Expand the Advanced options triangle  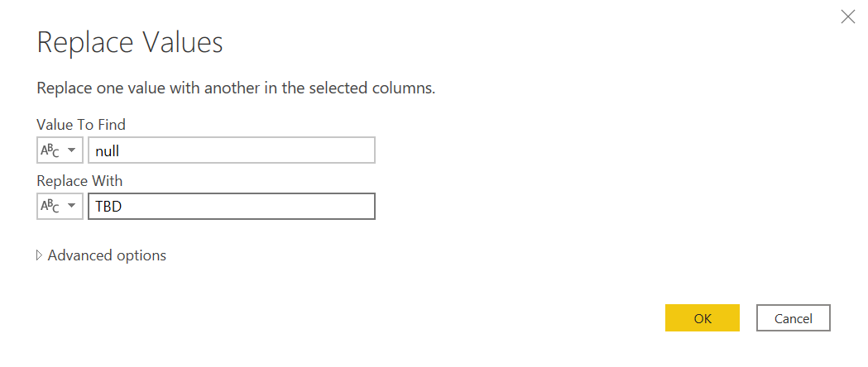click(x=39, y=255)
